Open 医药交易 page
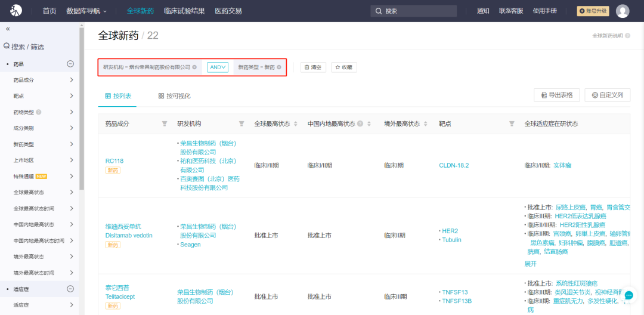Screen dimensions: 644x315 coord(228,11)
